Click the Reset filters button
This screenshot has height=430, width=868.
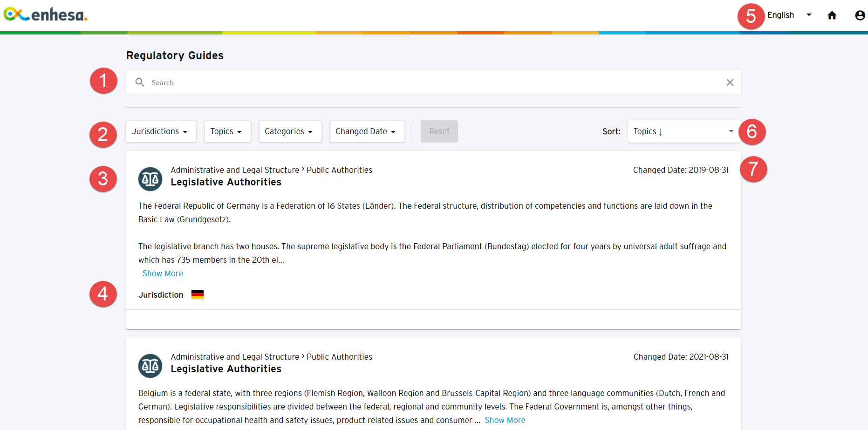[439, 131]
